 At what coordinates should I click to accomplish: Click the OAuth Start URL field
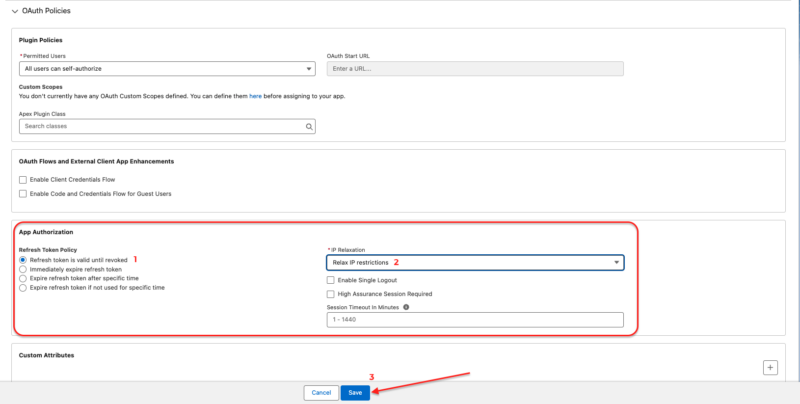tap(475, 68)
